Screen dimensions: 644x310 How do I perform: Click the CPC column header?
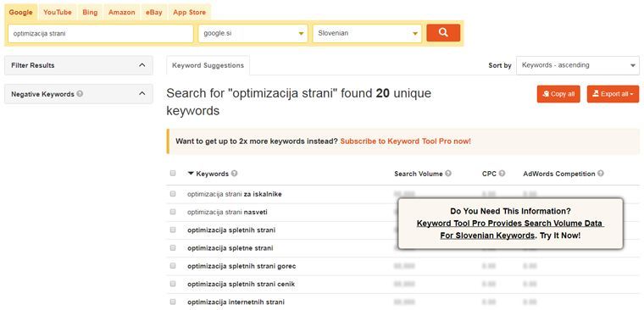(x=489, y=174)
